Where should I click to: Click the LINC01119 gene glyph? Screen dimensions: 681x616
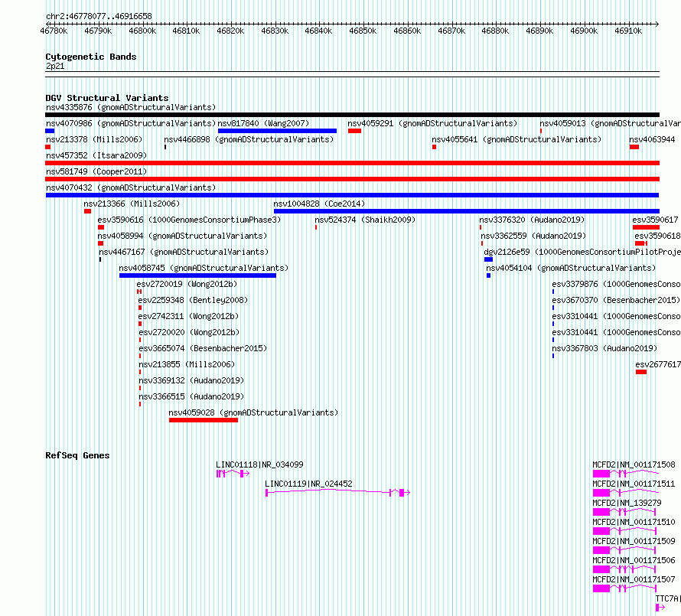pyautogui.click(x=338, y=493)
